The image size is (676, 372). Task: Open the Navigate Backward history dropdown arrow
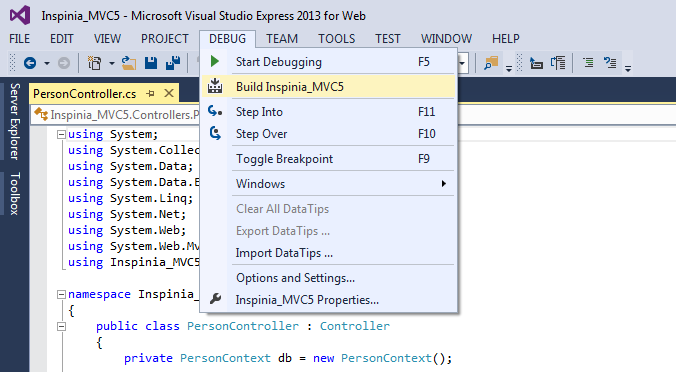click(47, 63)
